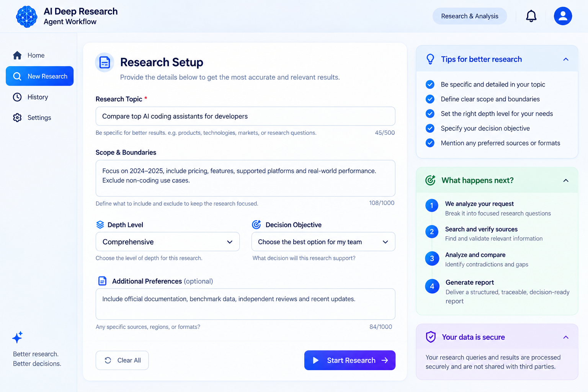Image resolution: width=588 pixels, height=392 pixels.
Task: Open the notifications bell
Action: tap(531, 16)
